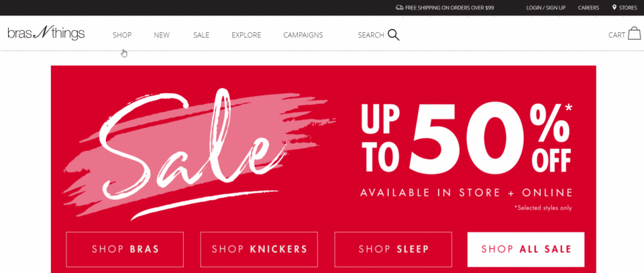Select the SALE navigation item
The image size is (644, 273).
(201, 36)
